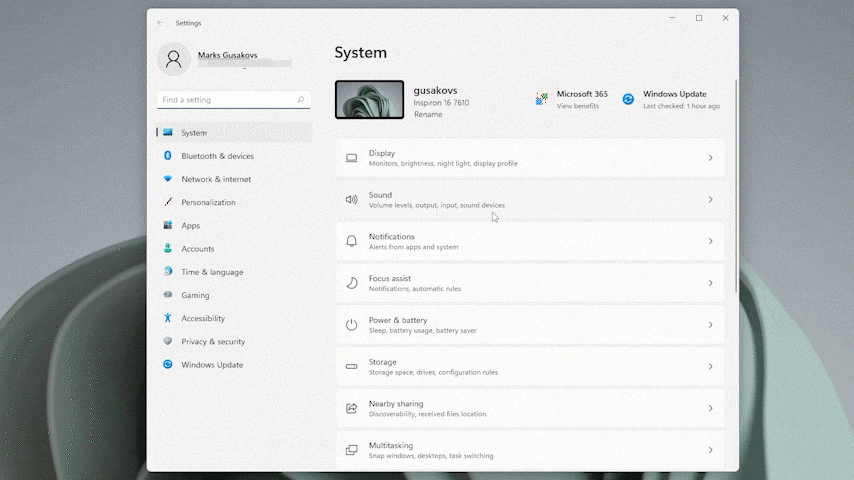Click 'Discoverability, received files location' text

coord(428,414)
